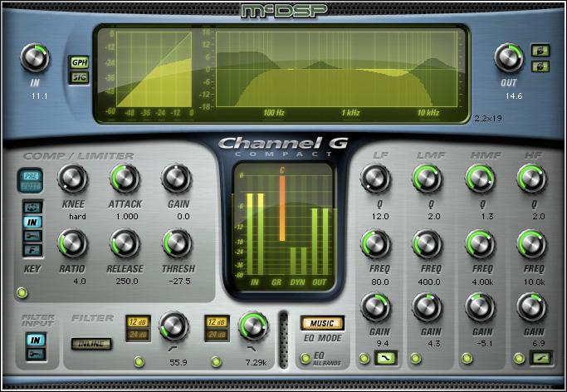Toggle the LMF band enable LED
Viewport: 567px width, 392px height.
416,359
